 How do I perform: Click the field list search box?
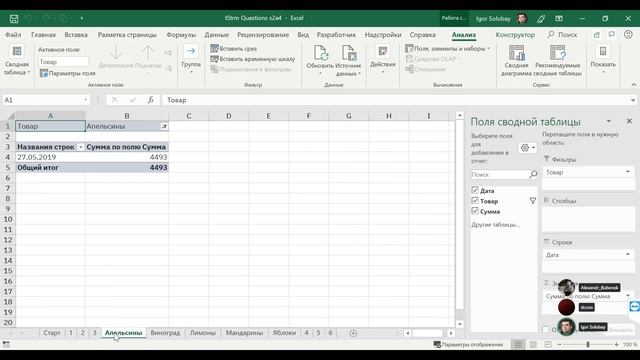pyautogui.click(x=500, y=175)
